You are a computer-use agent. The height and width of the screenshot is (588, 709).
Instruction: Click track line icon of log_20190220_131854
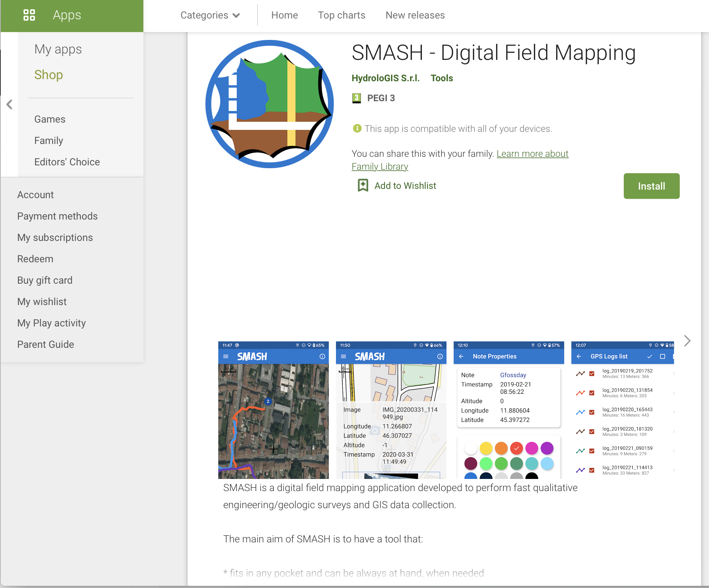tap(580, 393)
